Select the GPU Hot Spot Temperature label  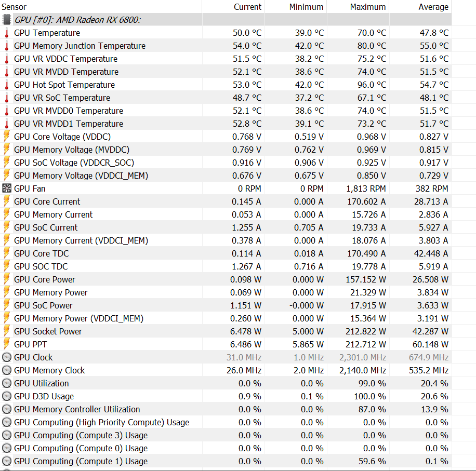(64, 85)
